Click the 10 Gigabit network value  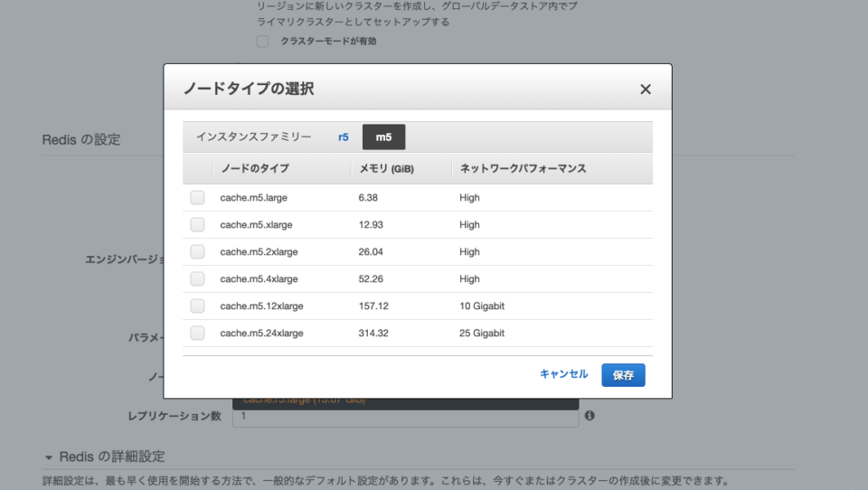482,306
